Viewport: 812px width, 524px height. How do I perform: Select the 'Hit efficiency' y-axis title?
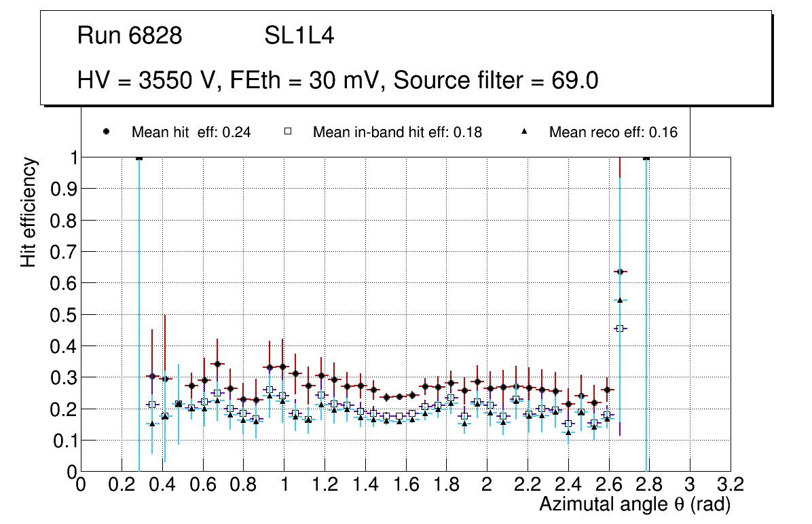click(x=29, y=212)
